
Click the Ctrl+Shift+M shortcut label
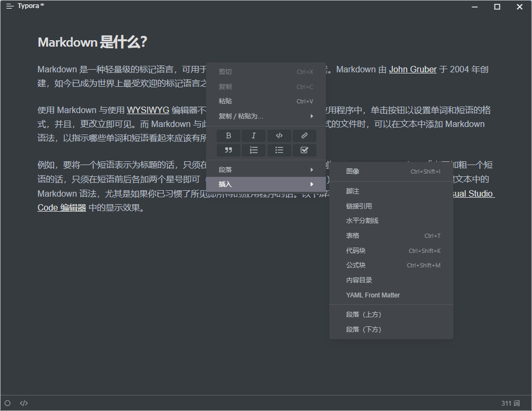click(423, 265)
